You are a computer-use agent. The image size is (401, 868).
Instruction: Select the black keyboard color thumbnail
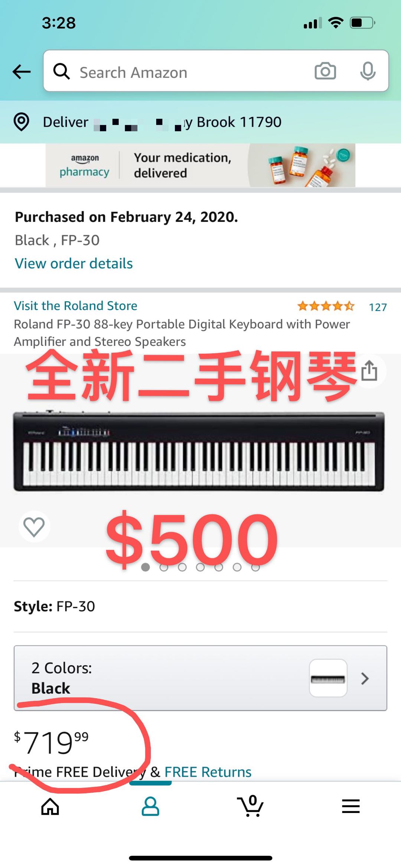(x=328, y=678)
